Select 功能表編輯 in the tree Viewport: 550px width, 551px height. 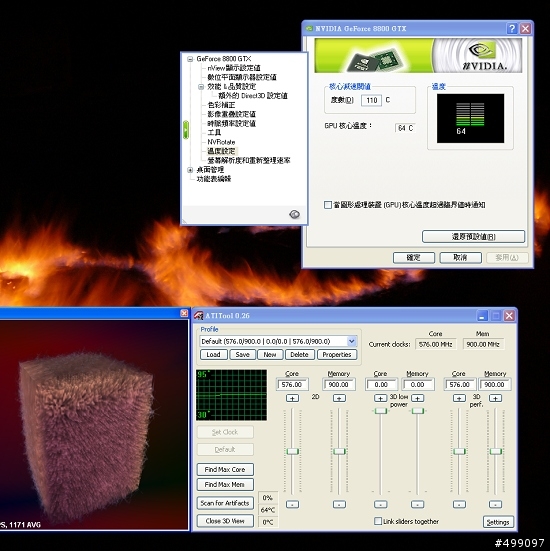pos(214,179)
